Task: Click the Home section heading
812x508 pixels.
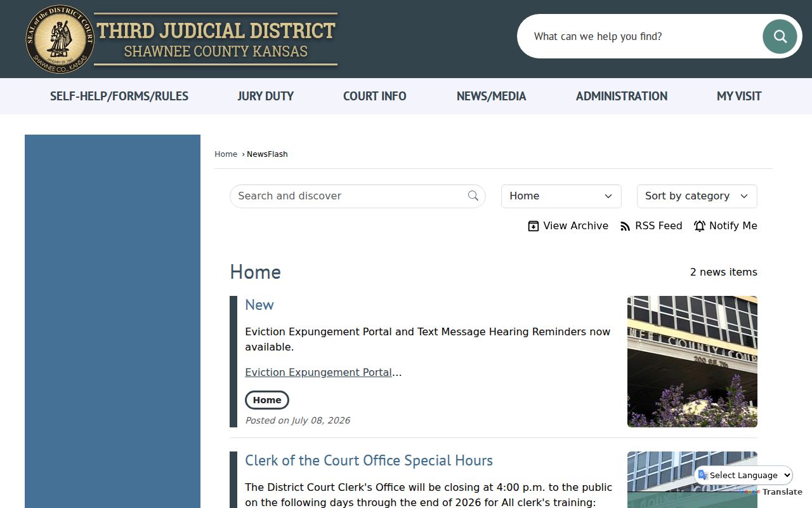Action: (255, 272)
